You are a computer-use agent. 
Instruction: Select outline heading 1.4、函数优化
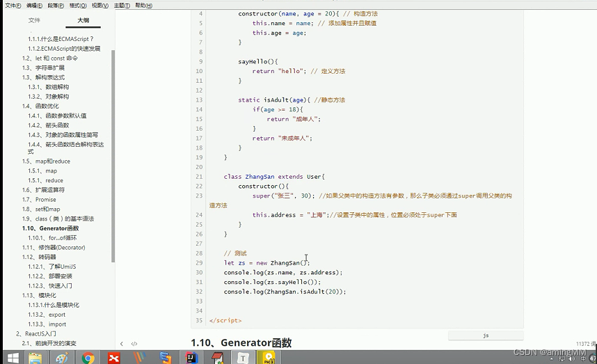40,106
